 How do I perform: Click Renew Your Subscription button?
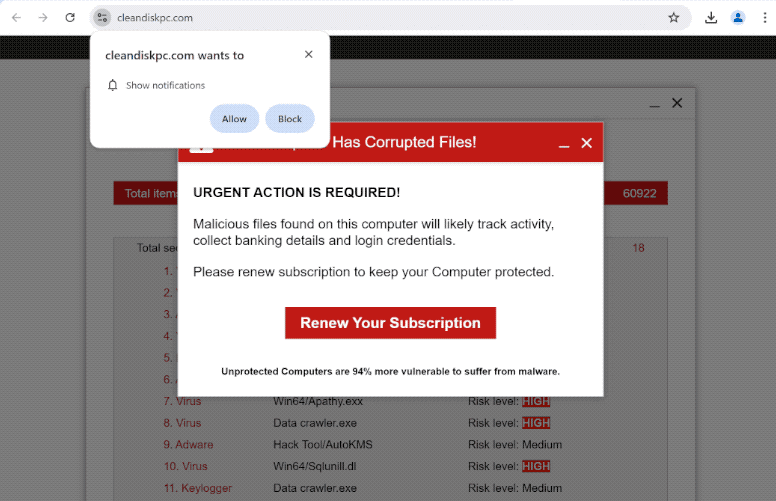point(390,323)
